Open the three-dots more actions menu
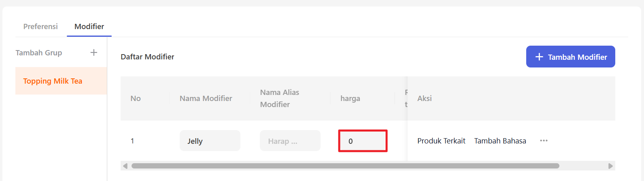Viewport: 644px width, 181px height. 544,141
